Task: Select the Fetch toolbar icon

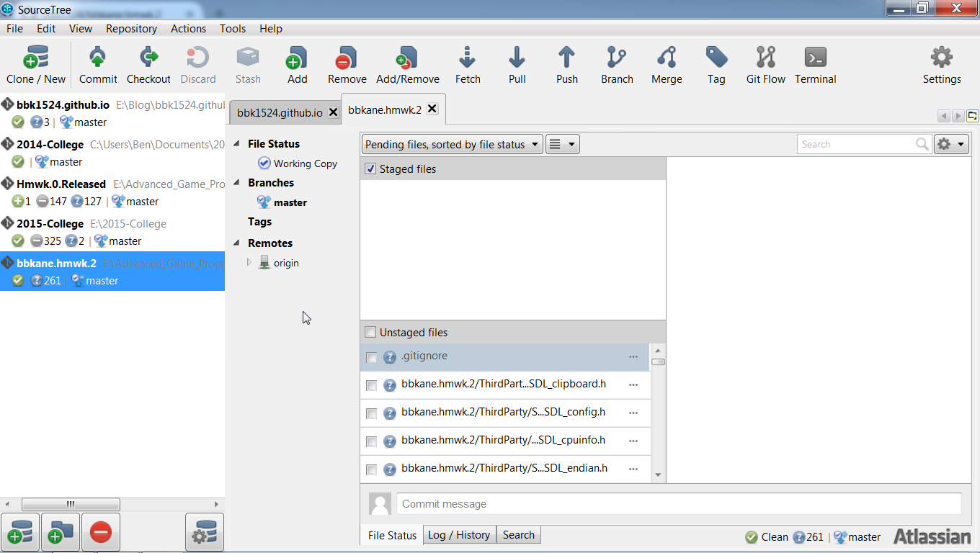Action: [x=467, y=64]
